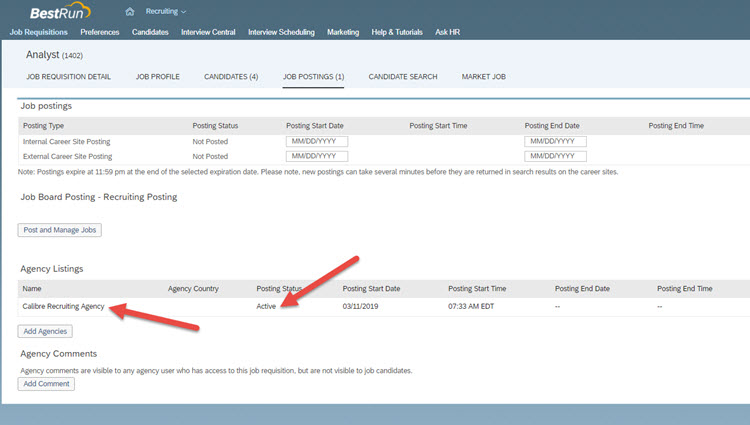The height and width of the screenshot is (425, 750).
Task: Select the agency start date 03/11/2019
Action: pos(360,306)
